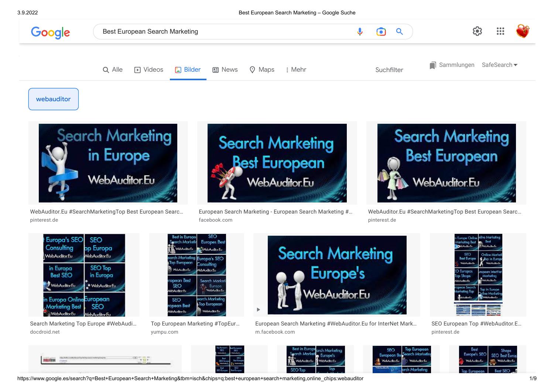Click the Maps pin icon
This screenshot has height=392, width=554.
coord(252,69)
